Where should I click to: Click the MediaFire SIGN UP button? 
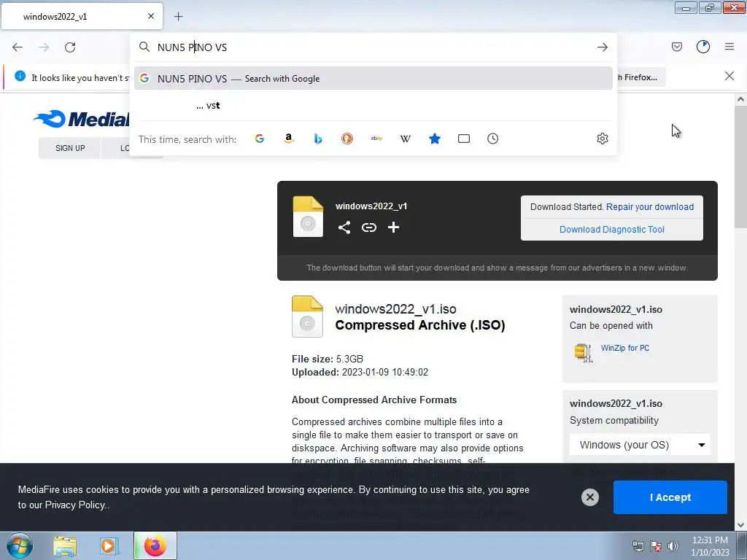(70, 148)
